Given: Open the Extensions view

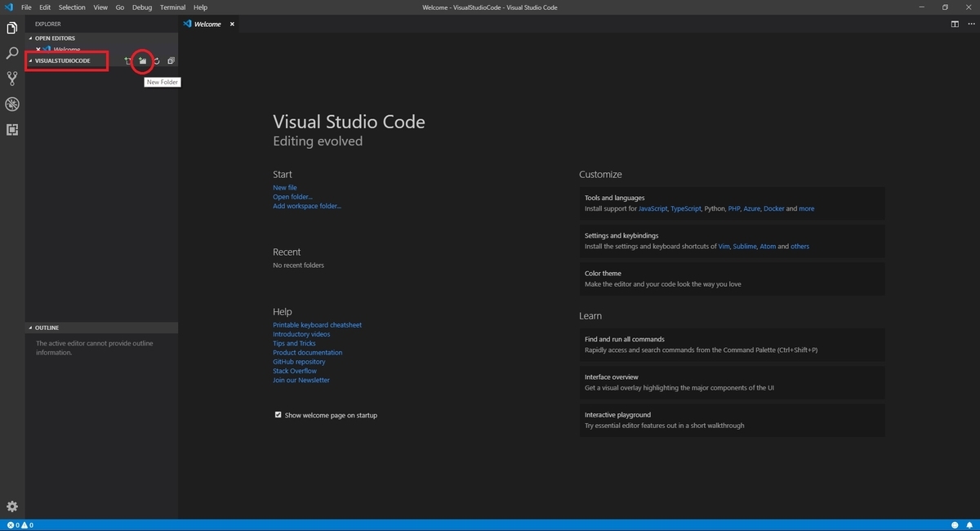Looking at the screenshot, I should (12, 129).
